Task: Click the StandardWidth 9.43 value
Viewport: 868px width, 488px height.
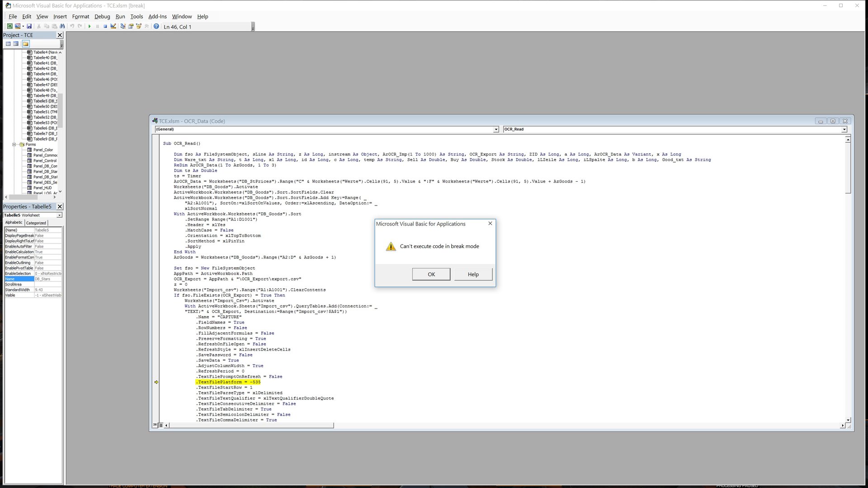Action: tap(48, 290)
